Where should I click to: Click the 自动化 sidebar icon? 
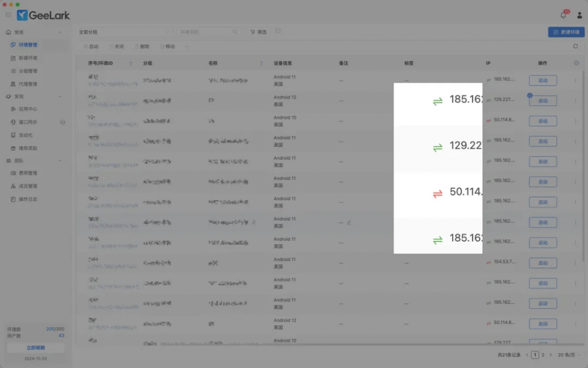pyautogui.click(x=13, y=135)
